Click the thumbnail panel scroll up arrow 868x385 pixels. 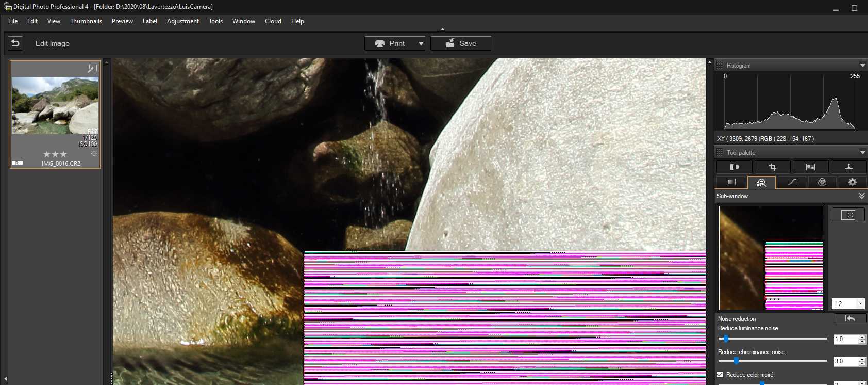[x=107, y=62]
